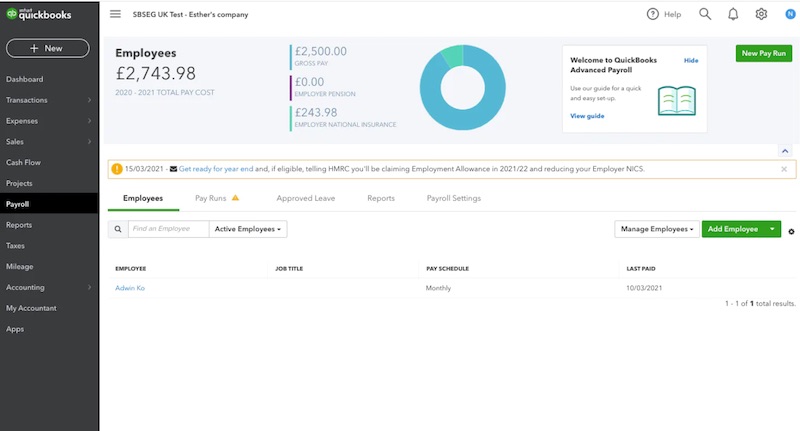Expand the Sales sidebar submenu

click(x=89, y=141)
